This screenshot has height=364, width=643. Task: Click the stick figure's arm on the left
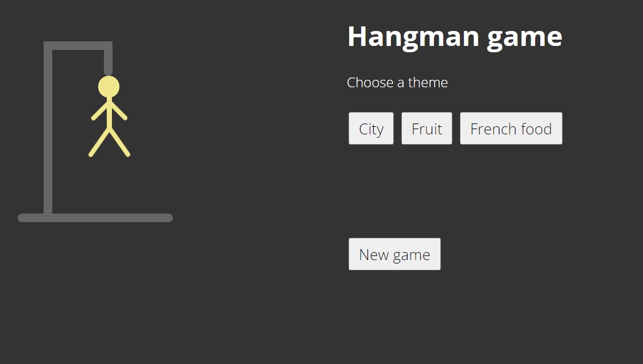click(x=100, y=111)
